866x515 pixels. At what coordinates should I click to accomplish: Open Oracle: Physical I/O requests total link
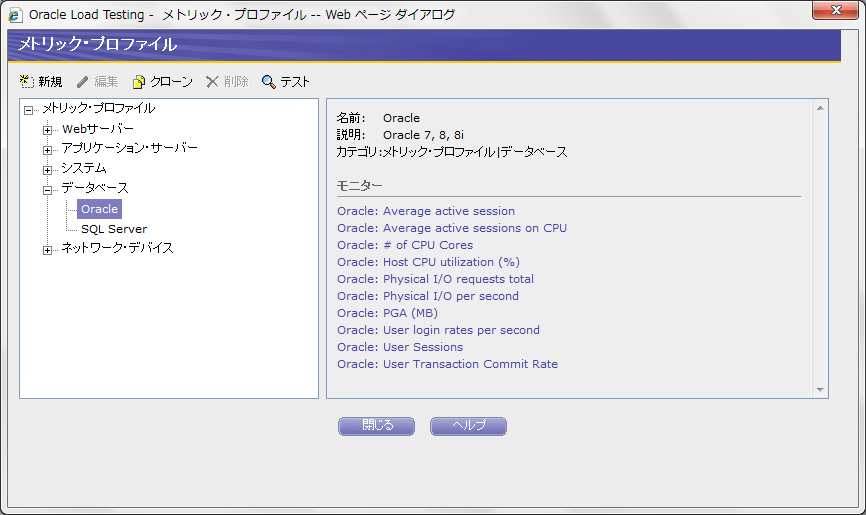tap(435, 279)
